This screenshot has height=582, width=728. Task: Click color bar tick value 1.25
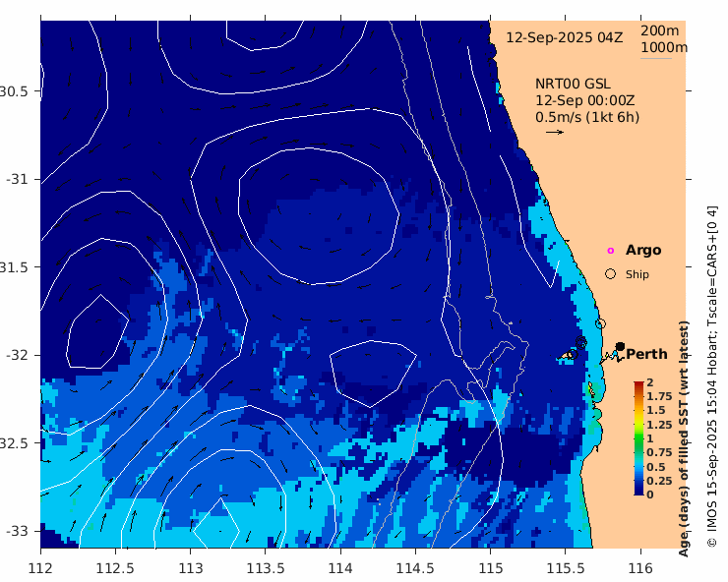pos(659,425)
